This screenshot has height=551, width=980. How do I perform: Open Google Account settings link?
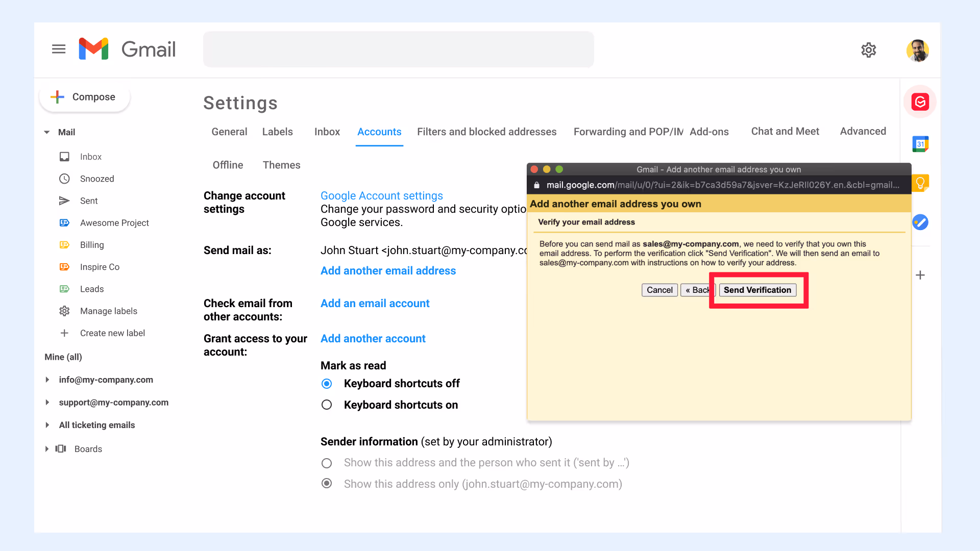(x=381, y=195)
